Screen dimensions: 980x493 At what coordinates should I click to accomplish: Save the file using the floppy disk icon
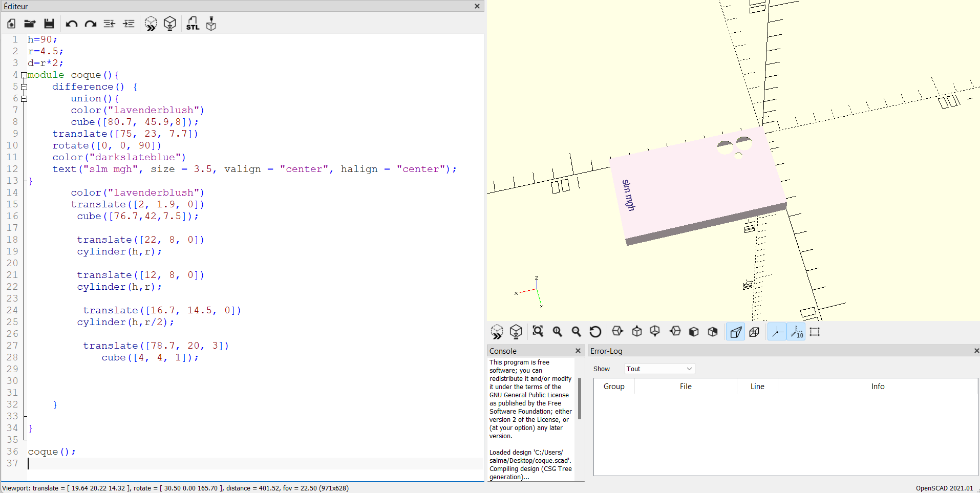(x=49, y=24)
